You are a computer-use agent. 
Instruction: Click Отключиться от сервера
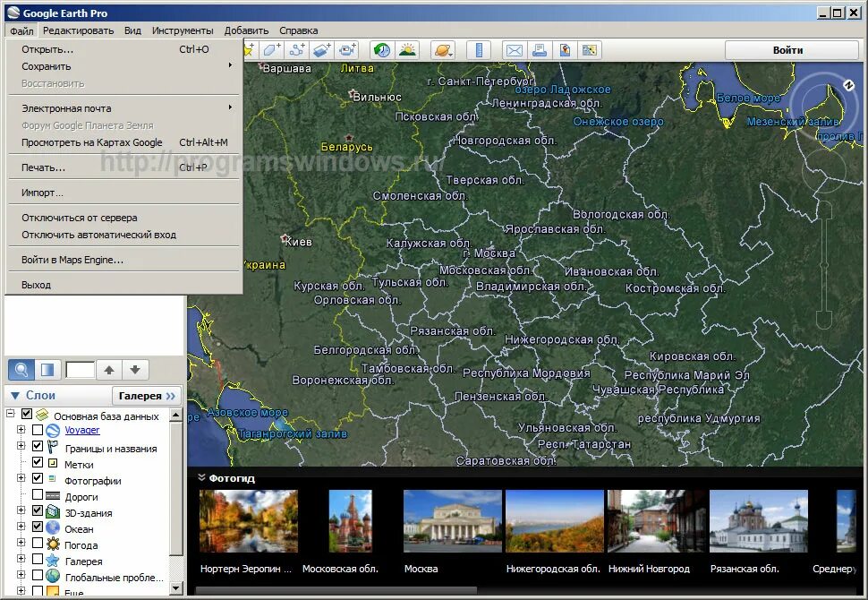pos(124,218)
